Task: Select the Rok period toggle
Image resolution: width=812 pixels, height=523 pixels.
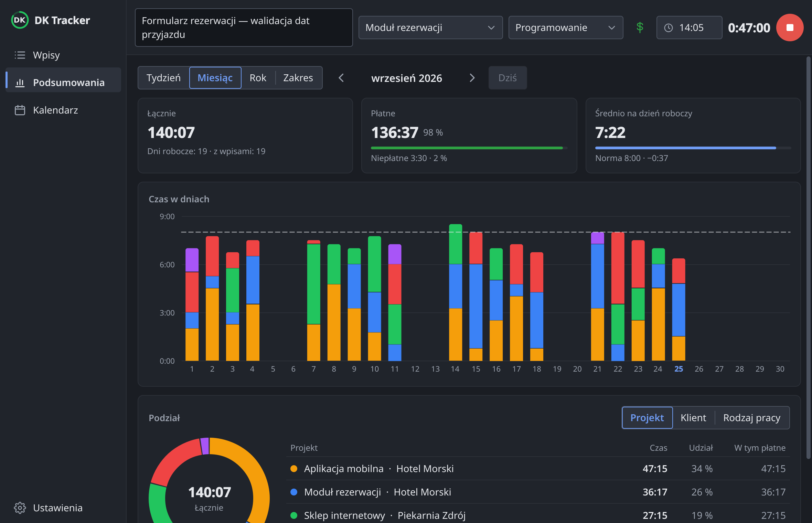Action: [x=258, y=78]
